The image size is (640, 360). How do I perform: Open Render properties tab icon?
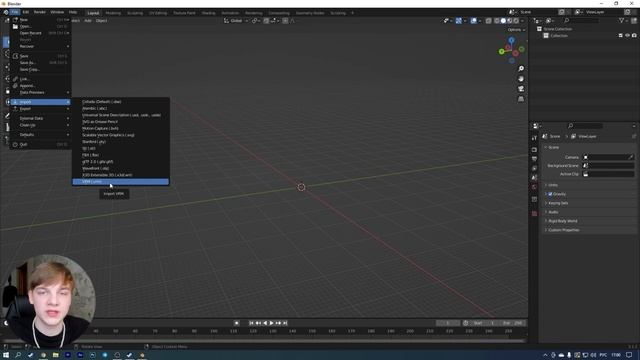(x=534, y=149)
